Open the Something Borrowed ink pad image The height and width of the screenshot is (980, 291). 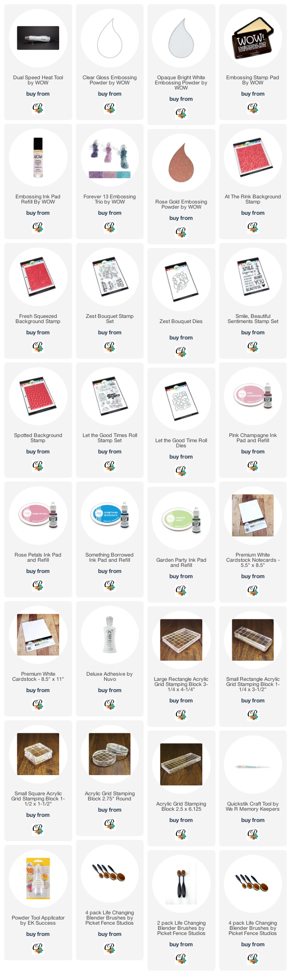tap(109, 516)
